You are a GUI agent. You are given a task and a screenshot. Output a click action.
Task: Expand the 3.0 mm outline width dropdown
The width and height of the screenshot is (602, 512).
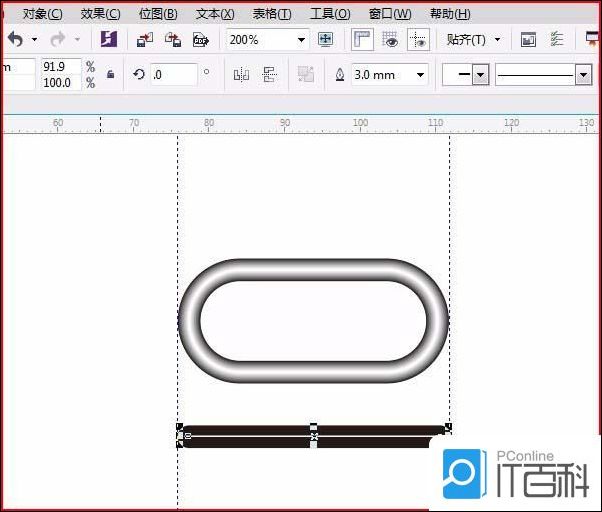point(420,75)
